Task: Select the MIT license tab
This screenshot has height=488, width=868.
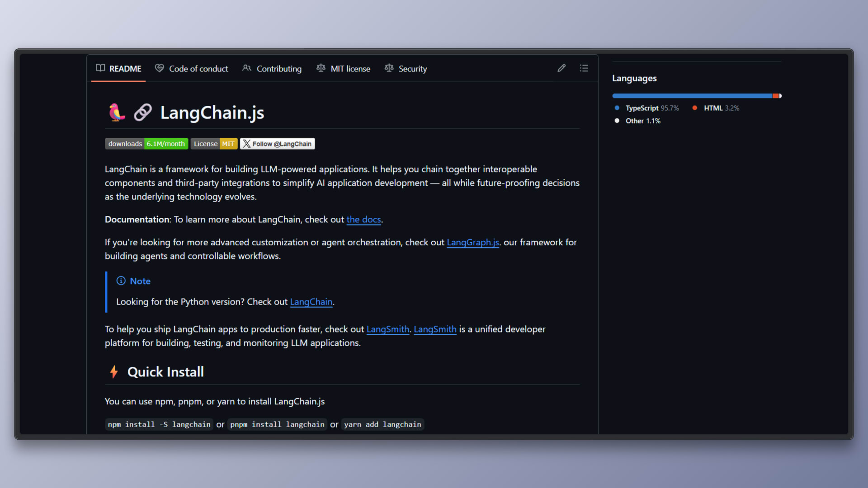Action: click(350, 68)
